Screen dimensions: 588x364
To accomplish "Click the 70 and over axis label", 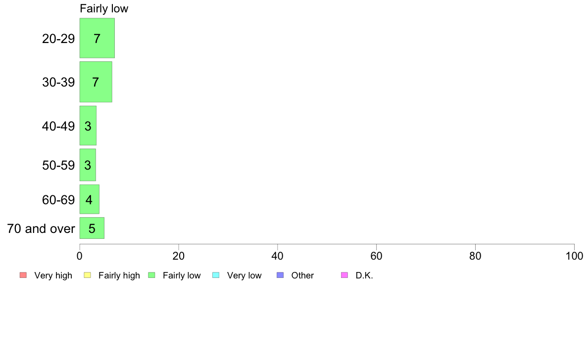I will [41, 228].
